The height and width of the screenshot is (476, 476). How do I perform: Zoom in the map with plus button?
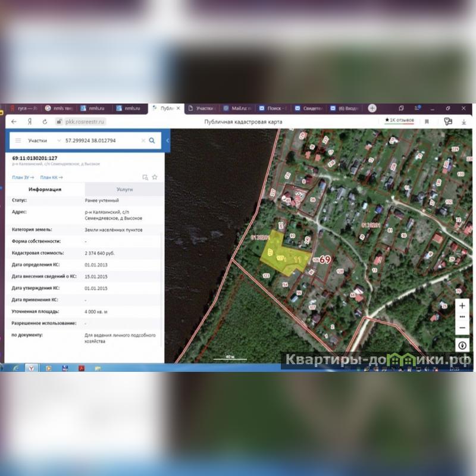click(x=462, y=305)
